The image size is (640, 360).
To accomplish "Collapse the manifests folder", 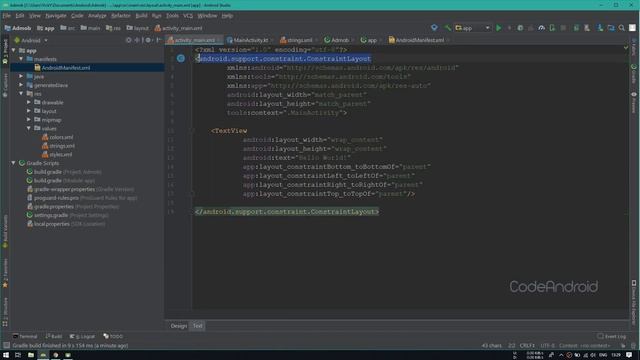I will point(21,59).
